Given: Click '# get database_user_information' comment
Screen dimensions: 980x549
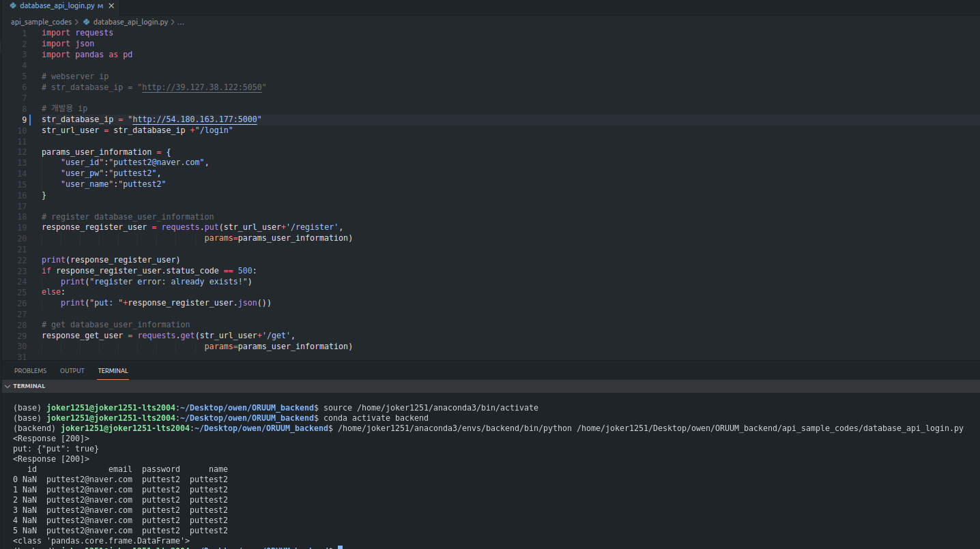Looking at the screenshot, I should pos(116,325).
